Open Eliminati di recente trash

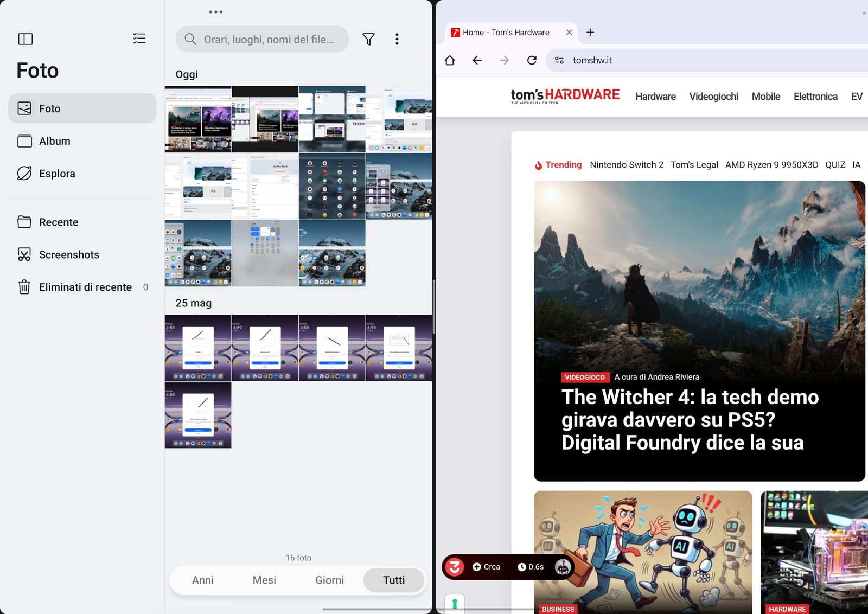point(82,287)
